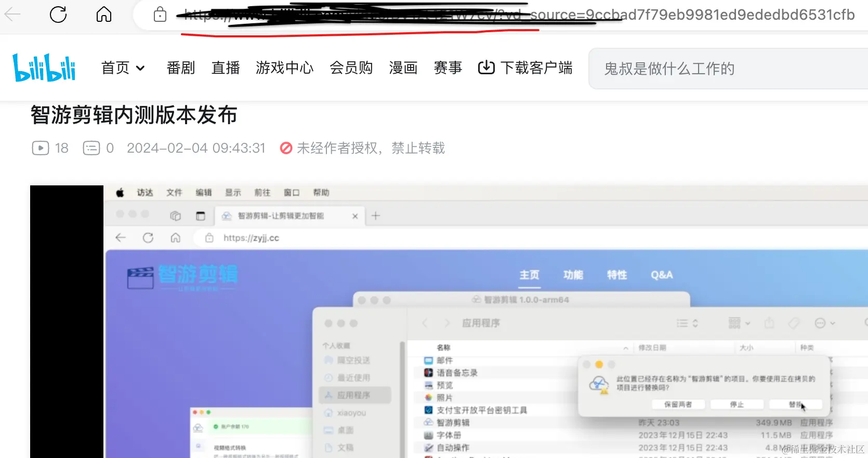
Task: Select 隔空投送 in Finder sidebar
Action: tap(356, 360)
